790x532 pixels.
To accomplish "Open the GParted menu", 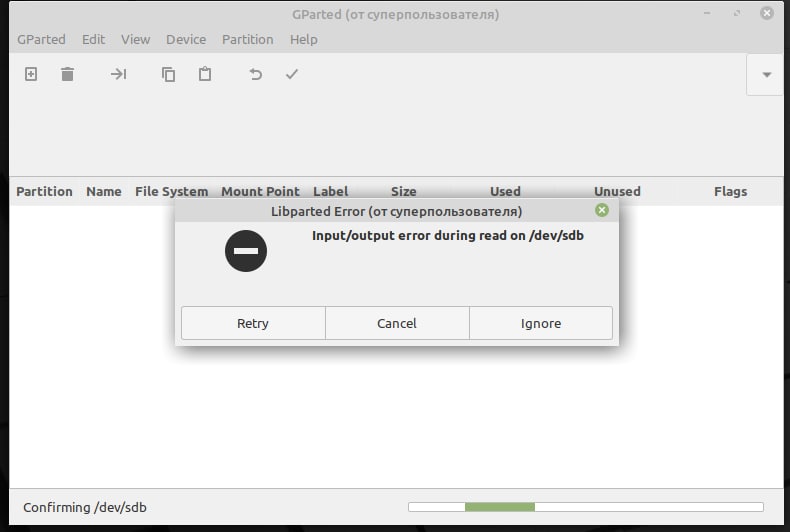I will (41, 39).
